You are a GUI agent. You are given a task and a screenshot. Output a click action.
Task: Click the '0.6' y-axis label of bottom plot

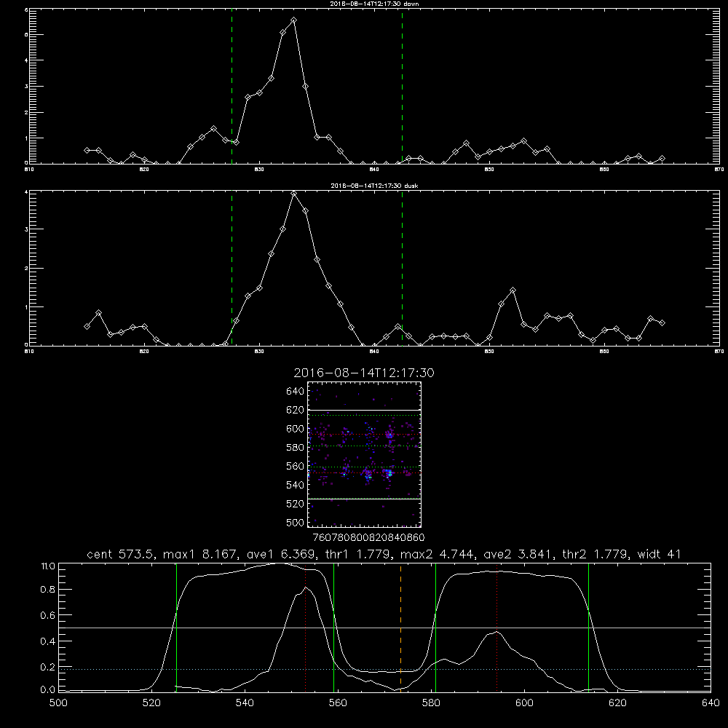[48, 615]
